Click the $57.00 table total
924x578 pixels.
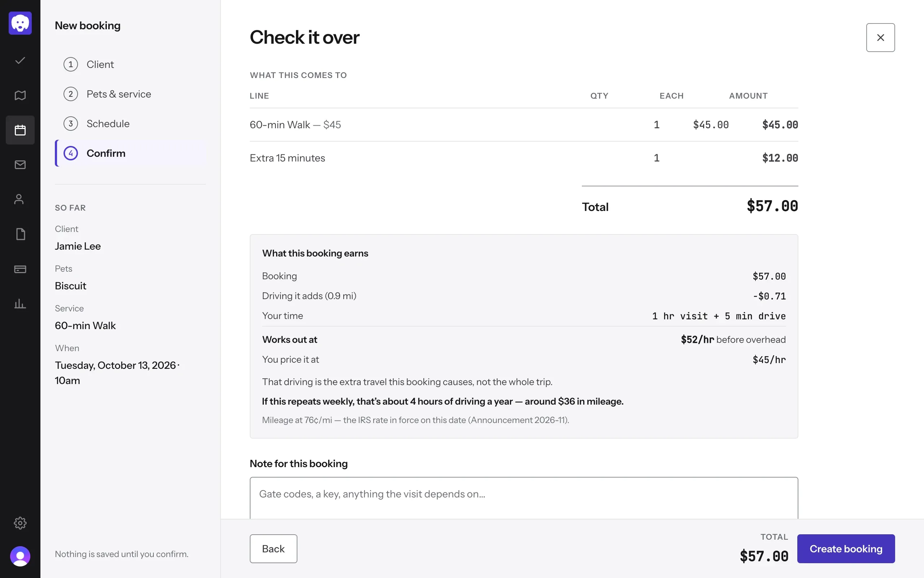tap(772, 206)
